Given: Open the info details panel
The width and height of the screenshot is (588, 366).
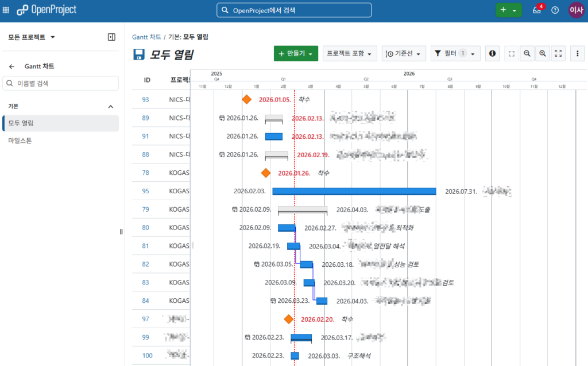Looking at the screenshot, I should [492, 53].
